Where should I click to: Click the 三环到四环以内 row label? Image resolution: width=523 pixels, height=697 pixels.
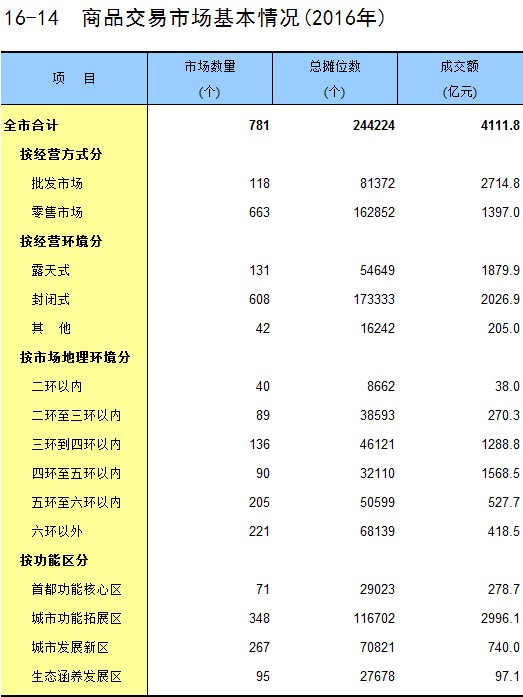tap(76, 444)
